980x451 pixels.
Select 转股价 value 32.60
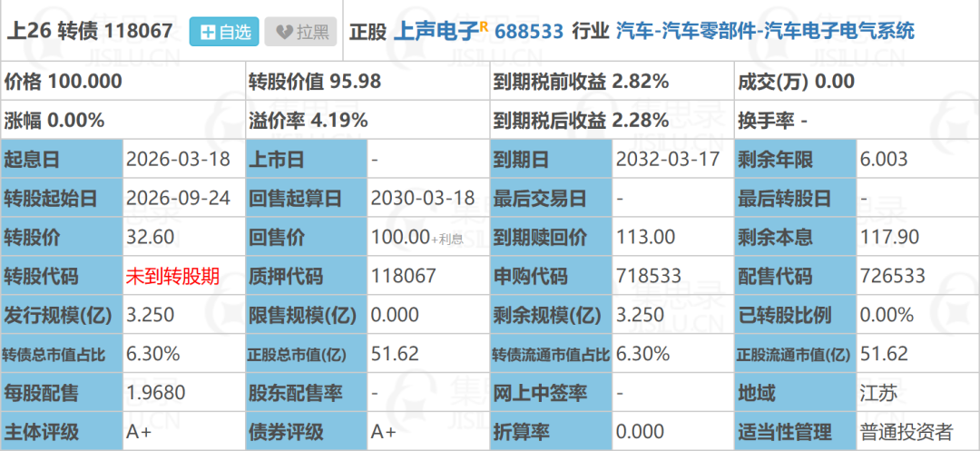(150, 237)
